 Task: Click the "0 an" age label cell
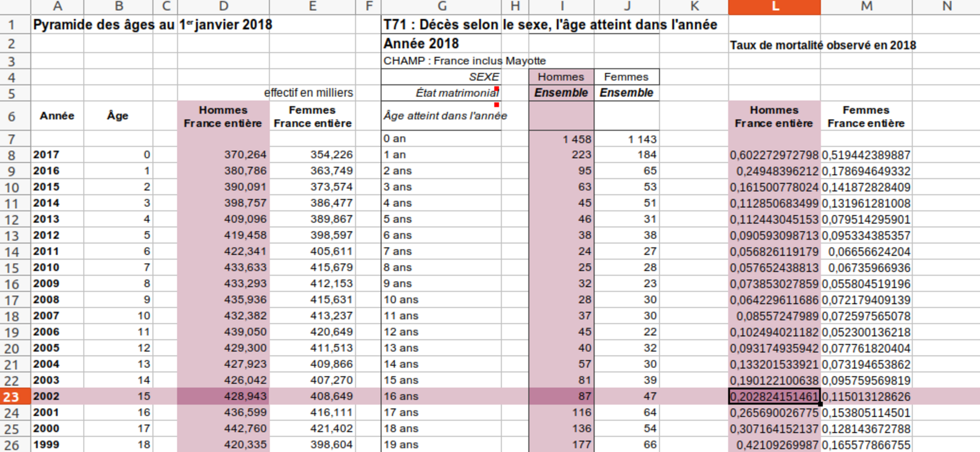(x=441, y=139)
